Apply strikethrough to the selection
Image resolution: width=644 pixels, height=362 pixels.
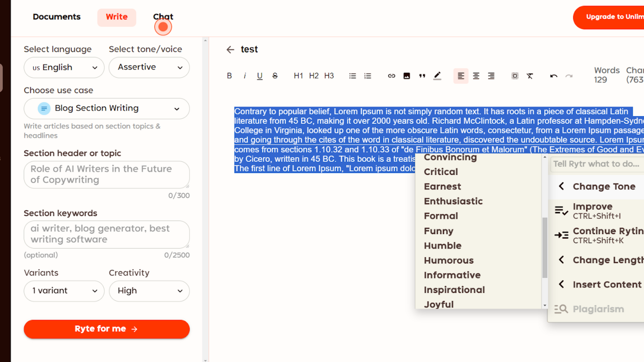(x=275, y=76)
